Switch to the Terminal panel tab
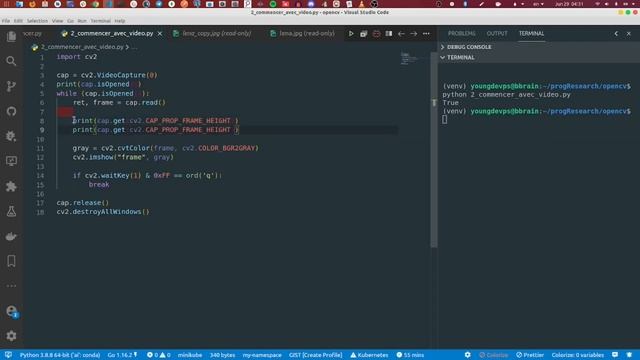Viewport: 640px width, 360px height. coord(531,33)
